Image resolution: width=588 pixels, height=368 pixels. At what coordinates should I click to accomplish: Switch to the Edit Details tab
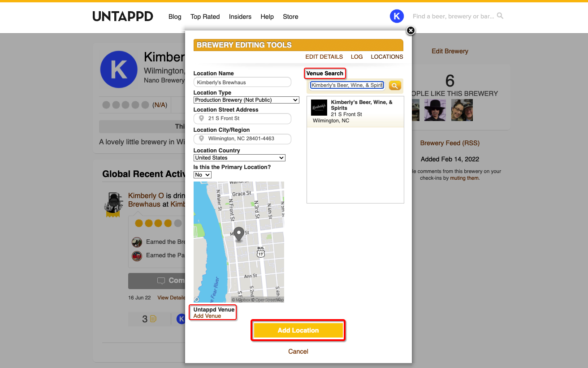click(324, 57)
